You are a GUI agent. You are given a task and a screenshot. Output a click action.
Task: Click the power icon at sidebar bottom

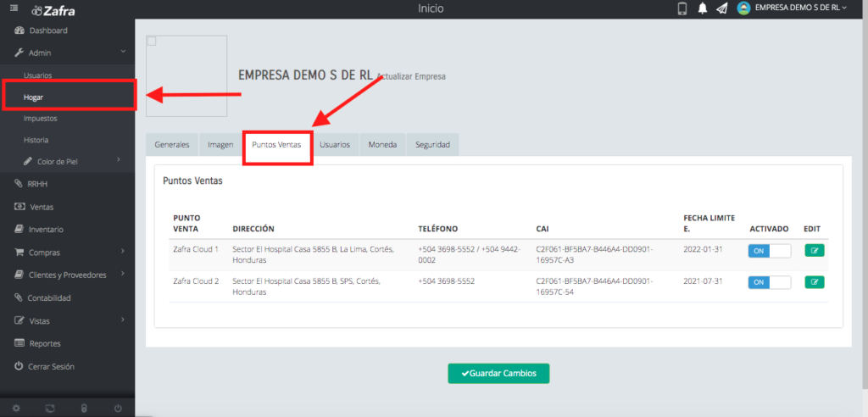pyautogui.click(x=118, y=409)
